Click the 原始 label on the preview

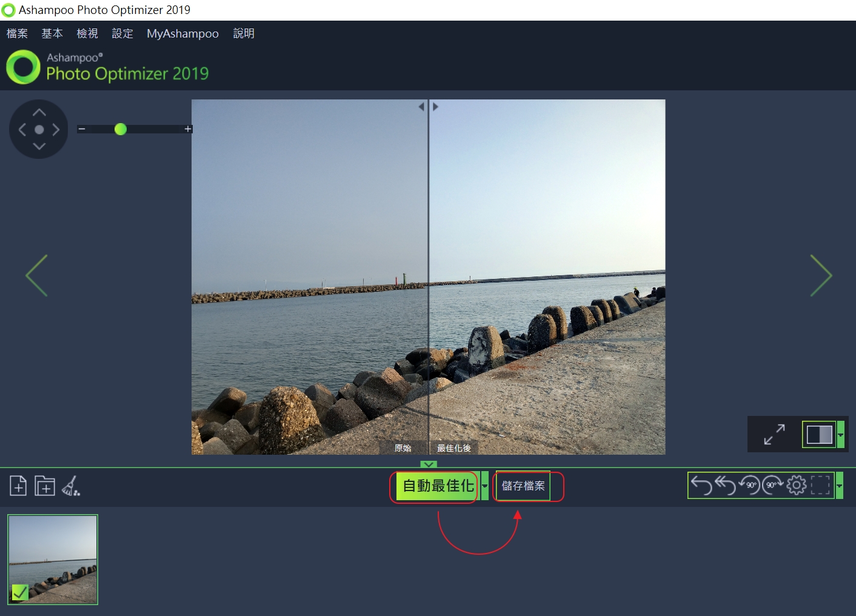click(403, 448)
